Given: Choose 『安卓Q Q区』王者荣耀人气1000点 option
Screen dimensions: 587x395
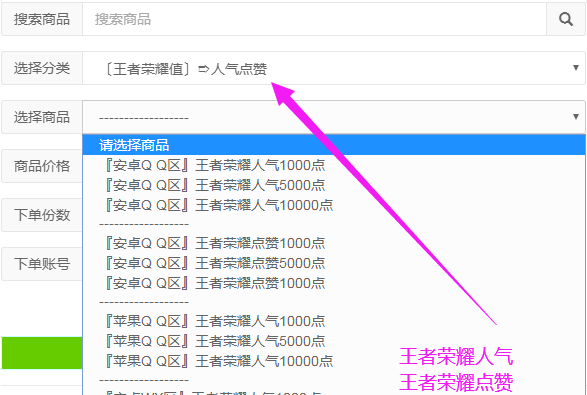Looking at the screenshot, I should coord(334,165).
